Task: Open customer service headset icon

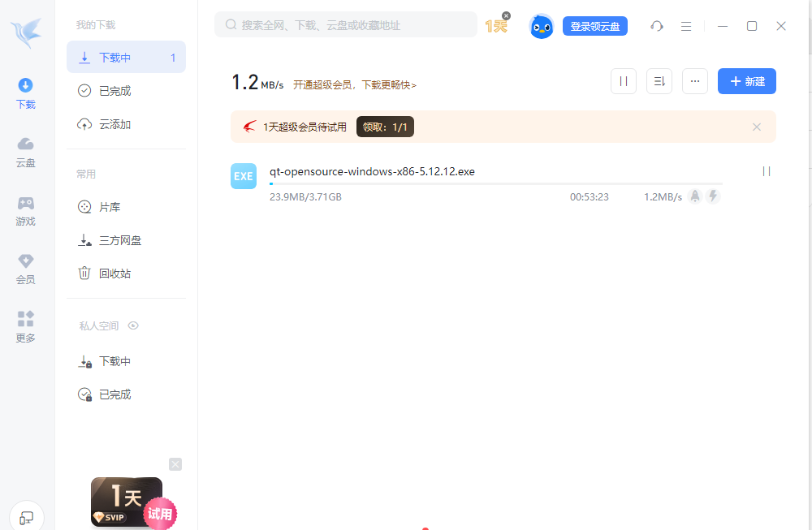Action: coord(657,26)
